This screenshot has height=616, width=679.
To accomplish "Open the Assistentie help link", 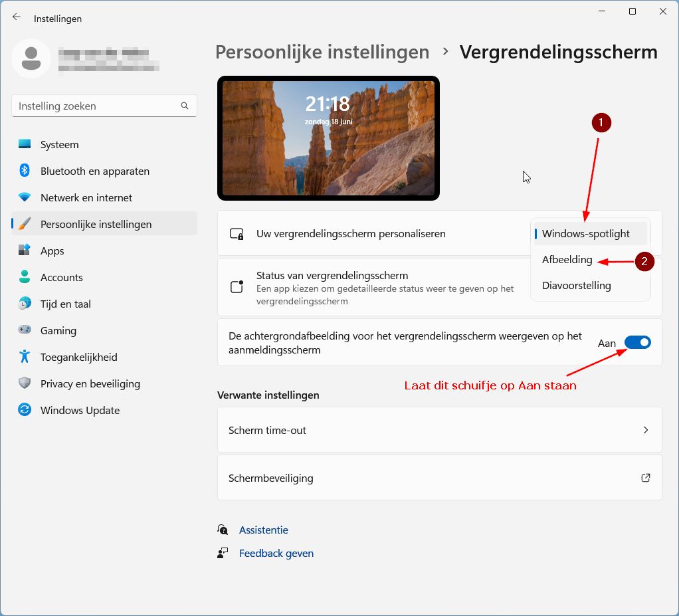I will (x=263, y=530).
